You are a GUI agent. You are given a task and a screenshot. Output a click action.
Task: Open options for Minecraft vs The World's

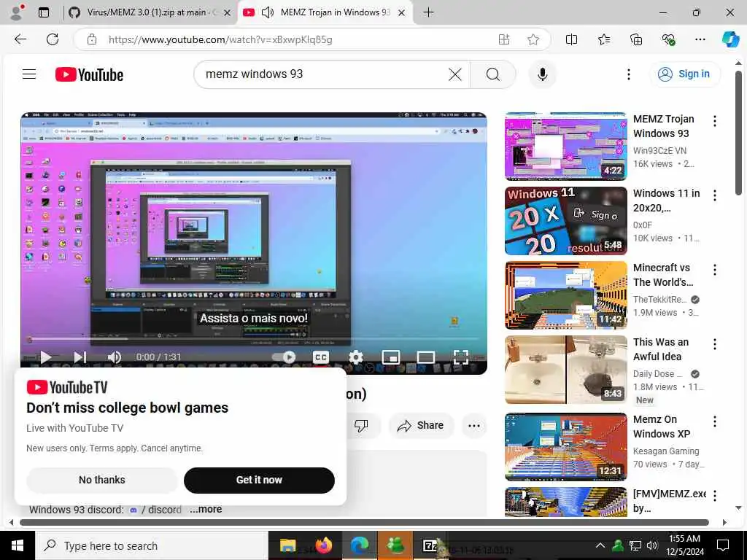pos(715,270)
